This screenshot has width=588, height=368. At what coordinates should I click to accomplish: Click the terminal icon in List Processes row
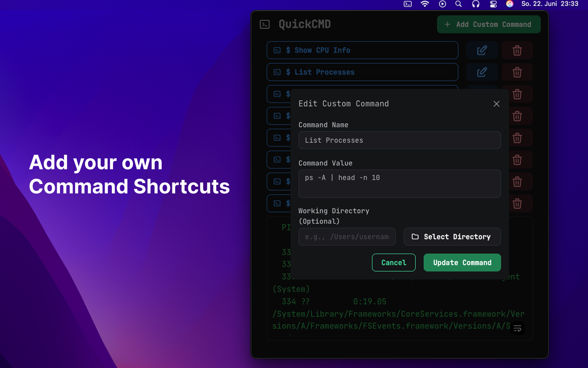(x=277, y=72)
